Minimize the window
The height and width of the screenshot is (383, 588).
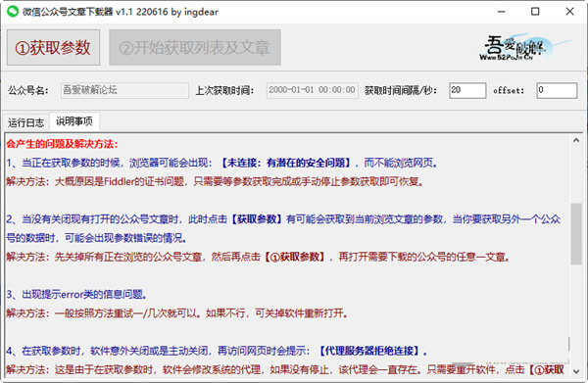tap(502, 12)
